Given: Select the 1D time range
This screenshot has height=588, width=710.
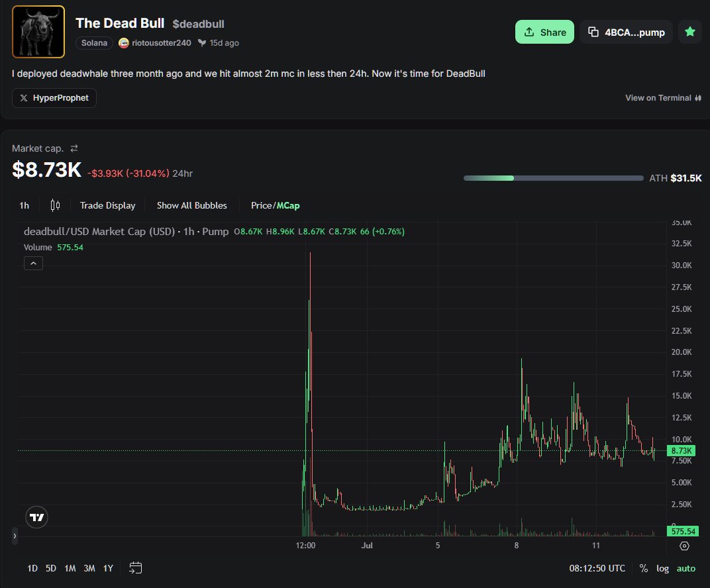Looking at the screenshot, I should pyautogui.click(x=32, y=569).
